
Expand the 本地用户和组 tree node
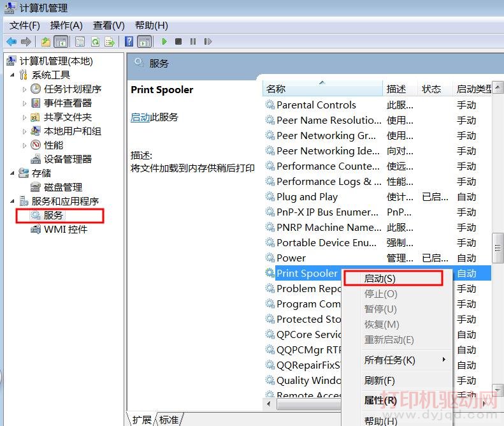coord(24,131)
